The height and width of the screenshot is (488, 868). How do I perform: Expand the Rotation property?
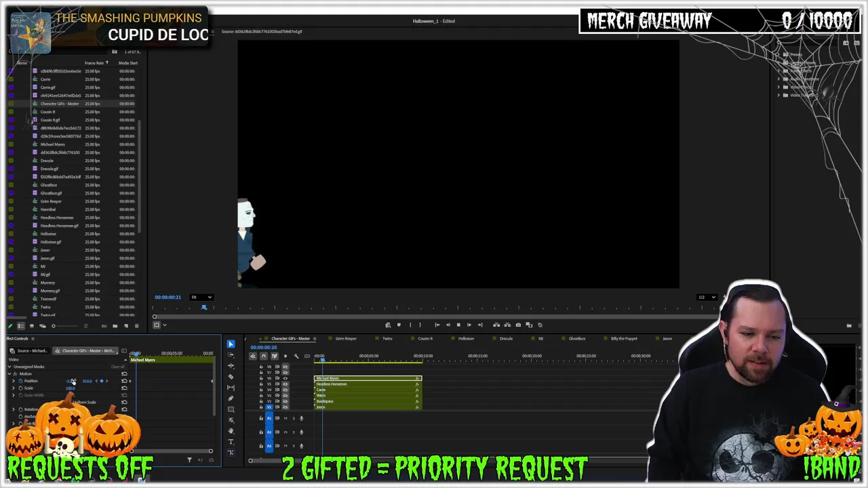click(x=13, y=409)
